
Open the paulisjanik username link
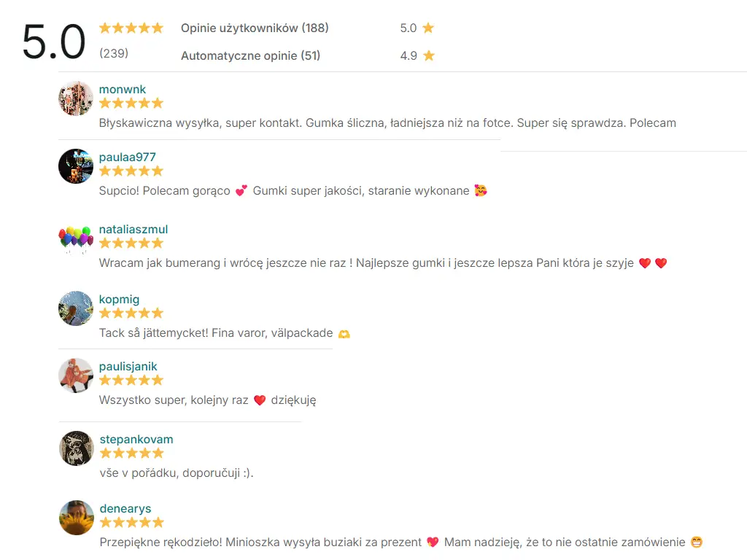click(128, 367)
